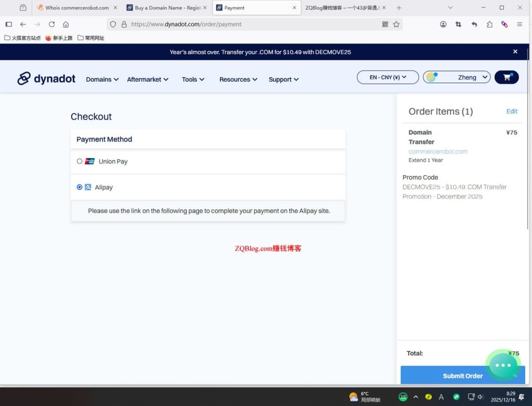Open the list all tabs chevron
Image resolution: width=532 pixels, height=406 pixels.
(450, 7)
